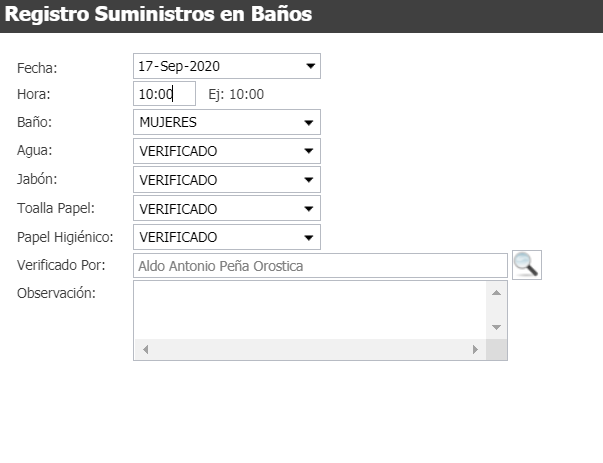The image size is (603, 463).
Task: Click the Verificado Por label
Action: pyautogui.click(x=61, y=265)
